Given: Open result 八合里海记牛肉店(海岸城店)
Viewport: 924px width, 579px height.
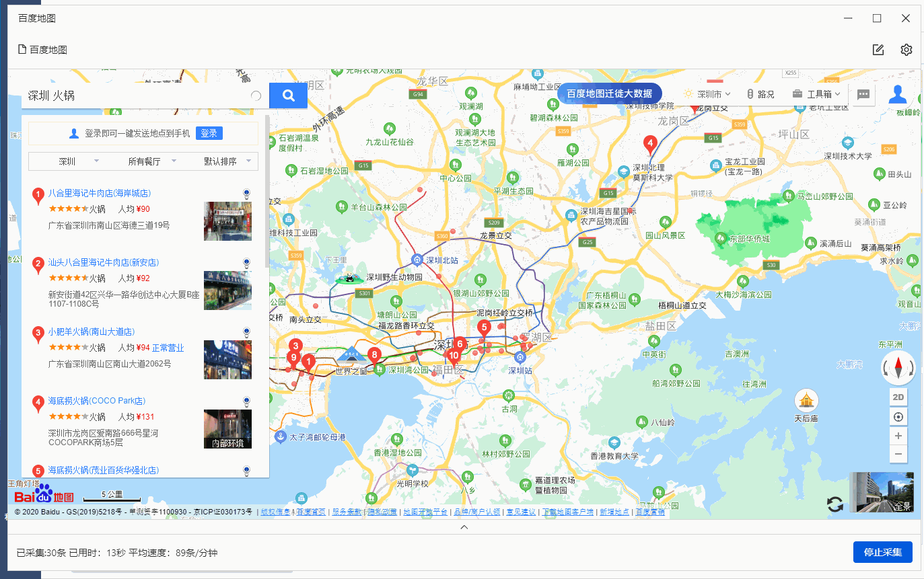Looking at the screenshot, I should (99, 193).
